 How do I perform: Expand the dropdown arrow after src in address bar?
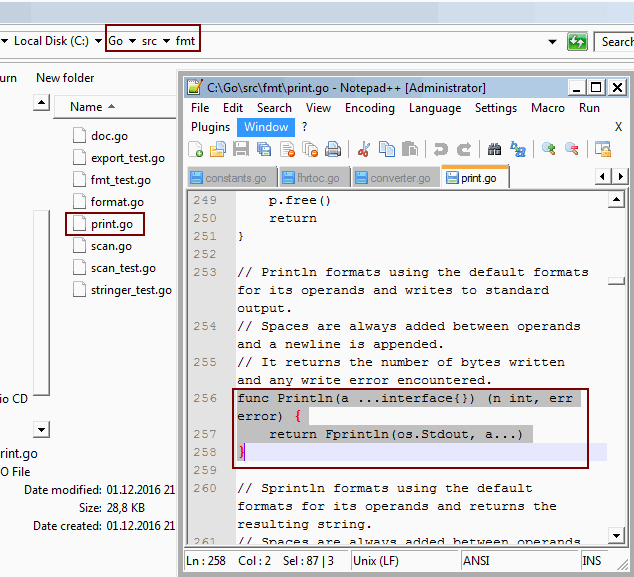(x=166, y=41)
